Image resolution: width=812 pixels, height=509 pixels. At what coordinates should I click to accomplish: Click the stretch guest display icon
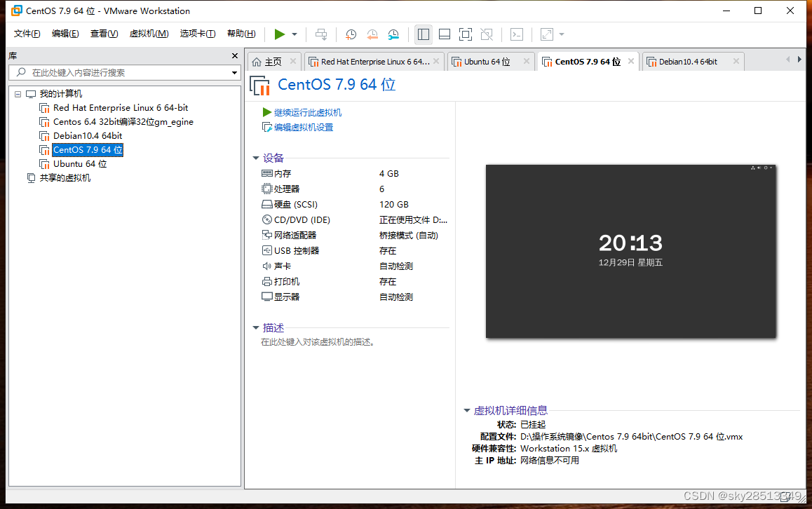coord(547,34)
